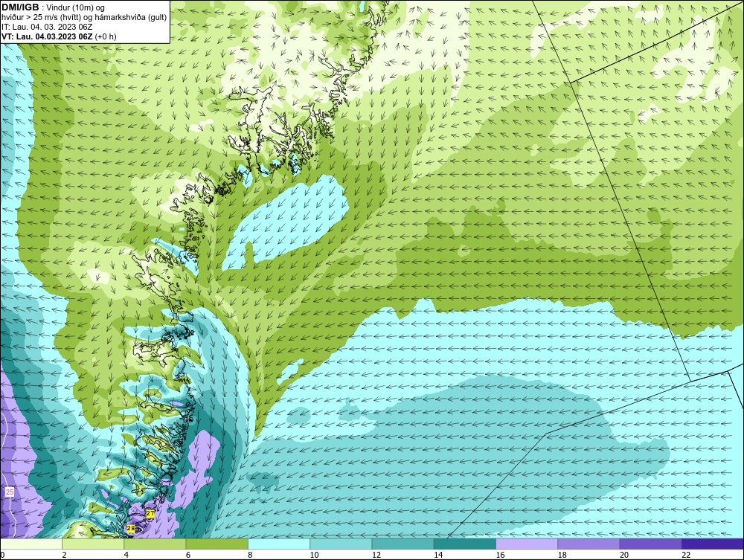Click the legend scale value 18

(561, 555)
